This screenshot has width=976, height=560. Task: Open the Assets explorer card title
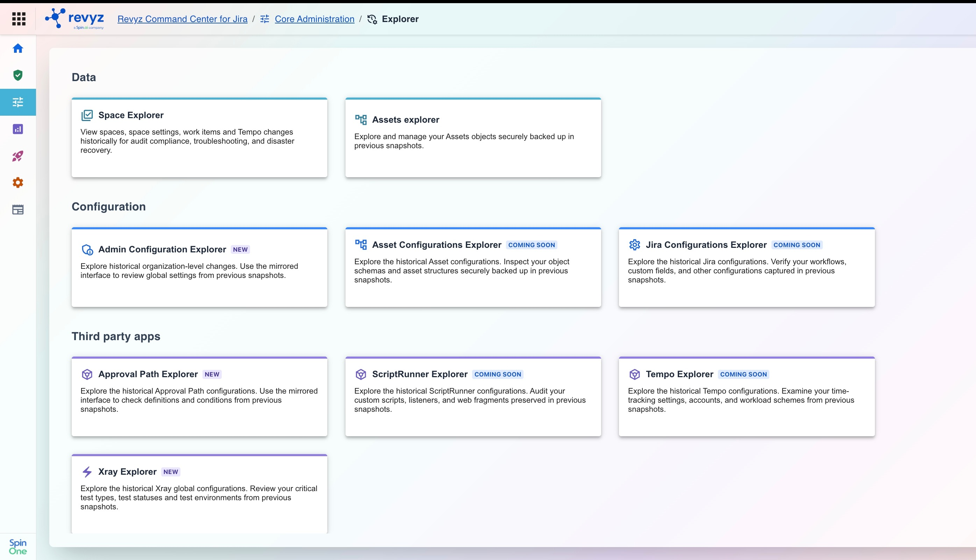coord(406,120)
